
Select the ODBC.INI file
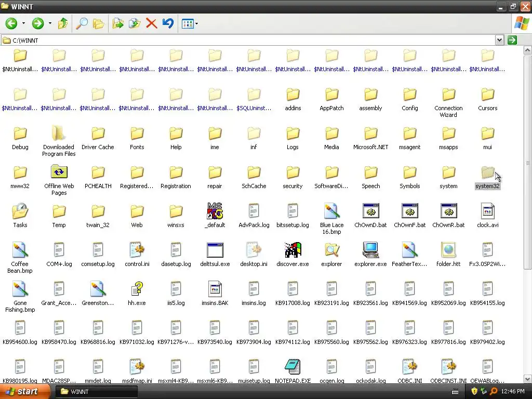pyautogui.click(x=409, y=371)
